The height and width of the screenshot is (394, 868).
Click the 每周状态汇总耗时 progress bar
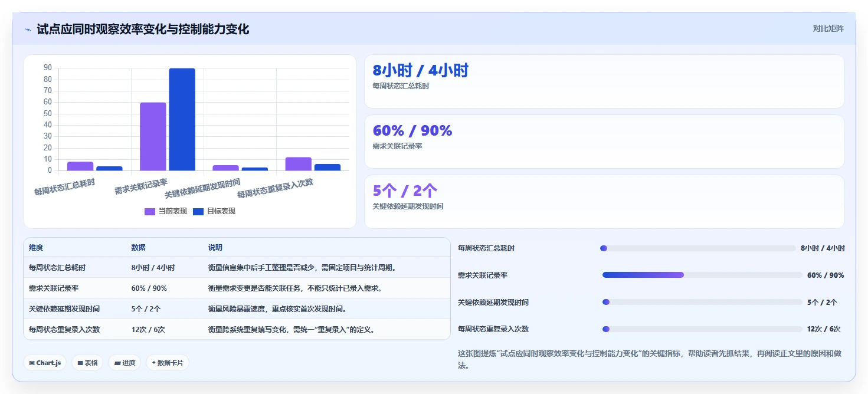click(x=698, y=248)
